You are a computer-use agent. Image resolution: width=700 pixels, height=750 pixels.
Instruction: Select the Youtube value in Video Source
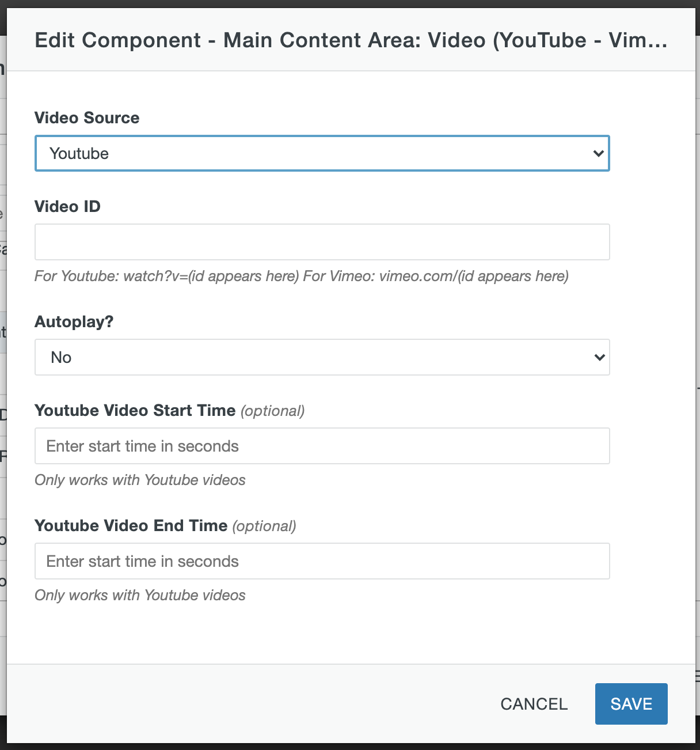pos(79,153)
